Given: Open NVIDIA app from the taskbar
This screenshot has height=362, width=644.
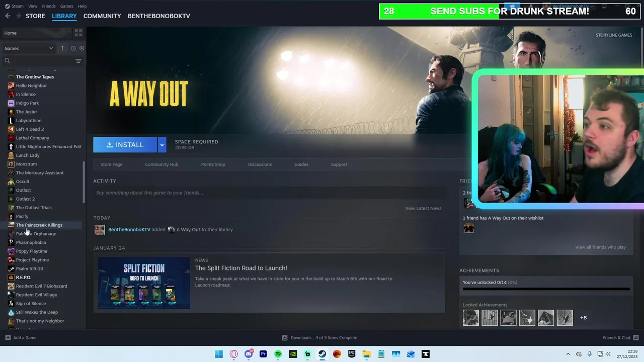Looking at the screenshot, I should tap(293, 354).
